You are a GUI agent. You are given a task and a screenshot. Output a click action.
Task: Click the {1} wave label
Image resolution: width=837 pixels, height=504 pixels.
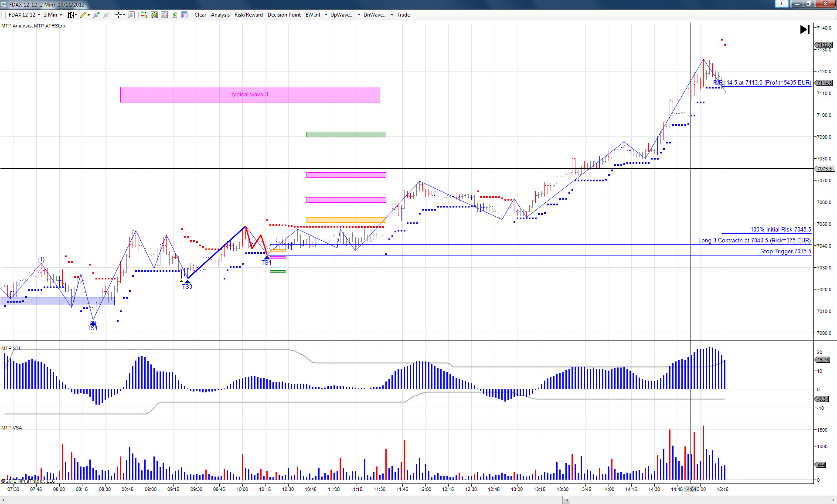coord(41,259)
